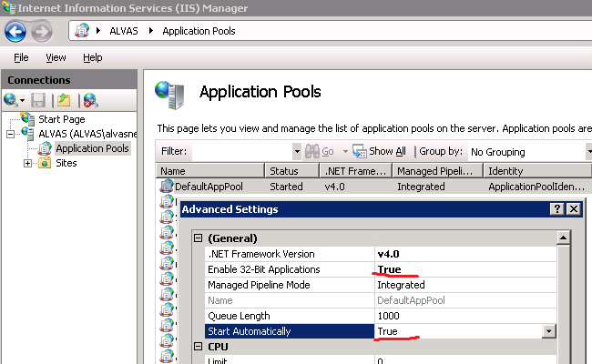Click arrow after ALVAS in address bar

click(151, 31)
